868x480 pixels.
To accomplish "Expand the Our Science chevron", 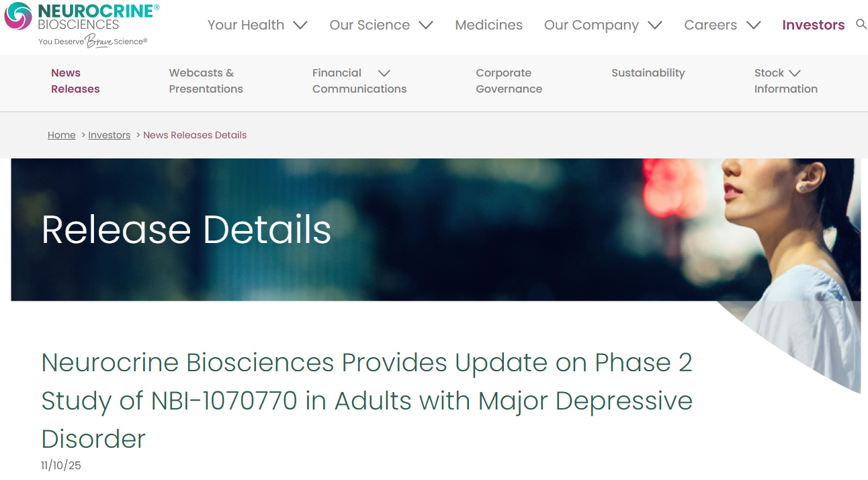I will point(426,26).
